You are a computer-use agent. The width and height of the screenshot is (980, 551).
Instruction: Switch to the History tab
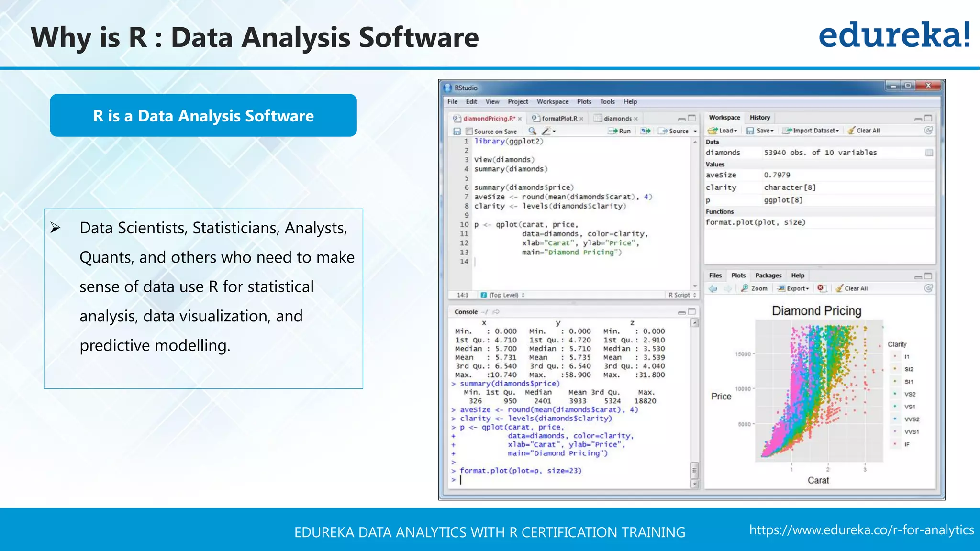pos(760,118)
